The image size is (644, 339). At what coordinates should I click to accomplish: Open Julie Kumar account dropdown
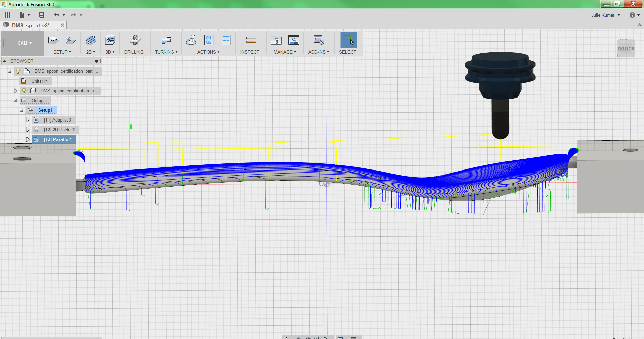(x=606, y=15)
